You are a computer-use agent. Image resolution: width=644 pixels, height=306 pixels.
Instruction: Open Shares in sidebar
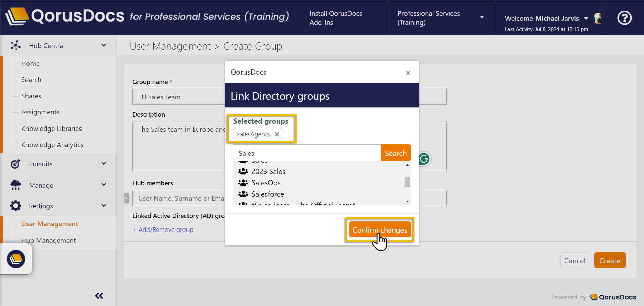31,96
